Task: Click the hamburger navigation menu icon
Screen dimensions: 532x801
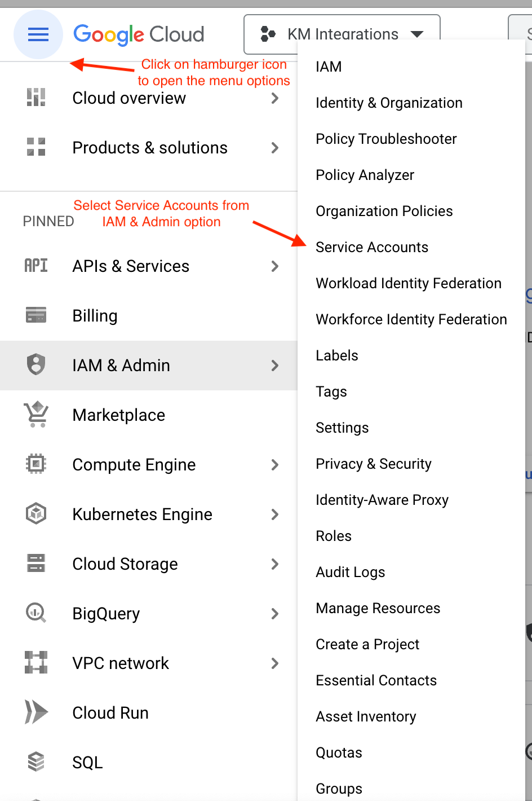Action: 38,35
